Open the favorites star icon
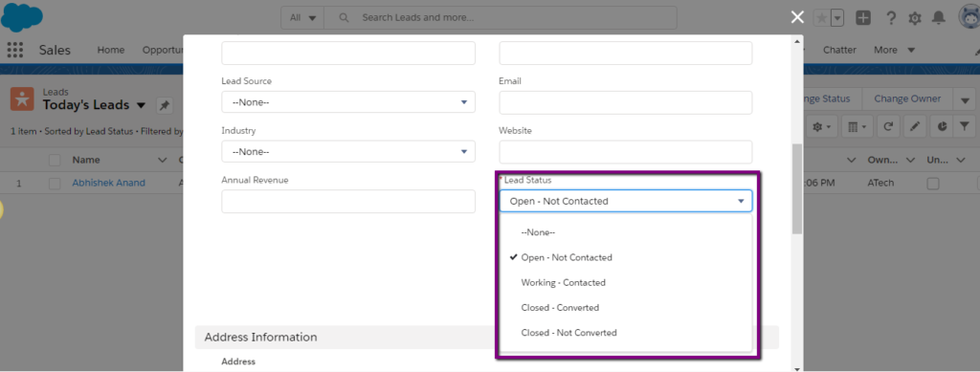 (821, 18)
